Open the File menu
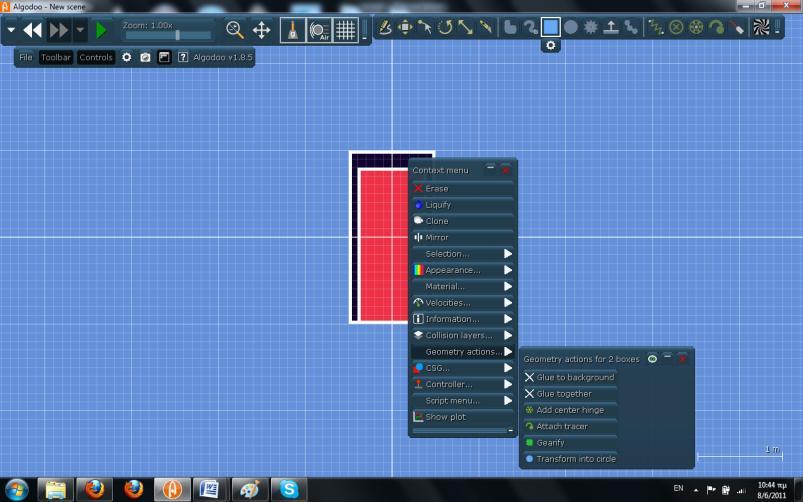 point(26,57)
